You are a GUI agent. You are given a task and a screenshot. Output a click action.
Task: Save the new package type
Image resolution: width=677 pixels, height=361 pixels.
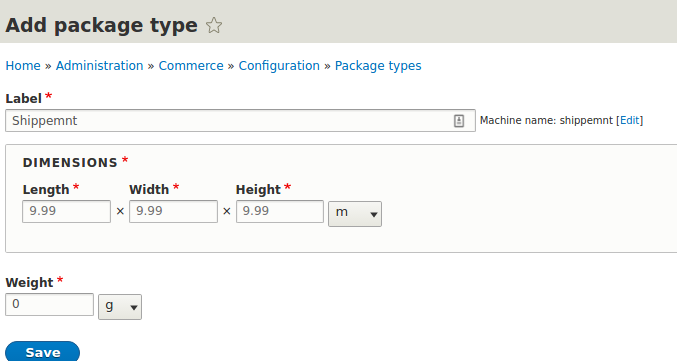tap(42, 352)
